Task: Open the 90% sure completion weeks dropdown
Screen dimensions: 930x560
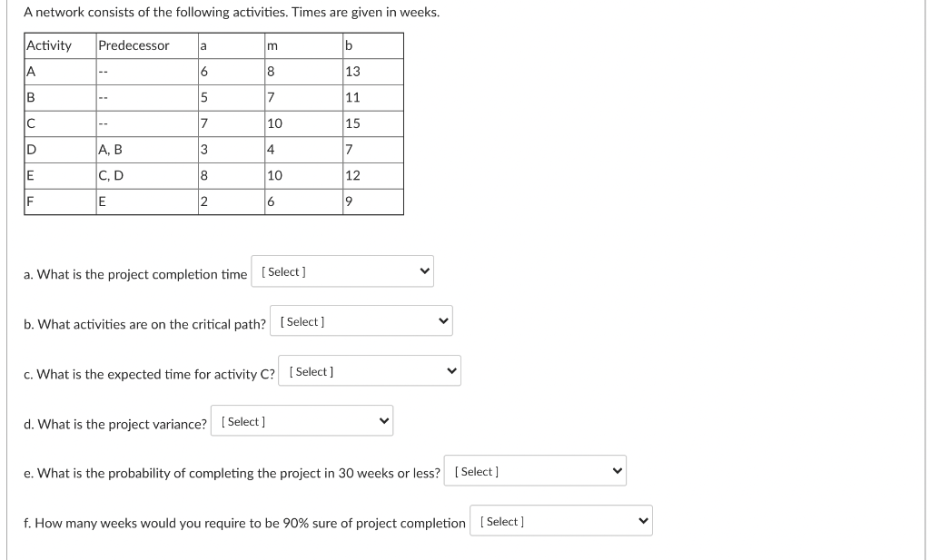Action: coord(561,521)
